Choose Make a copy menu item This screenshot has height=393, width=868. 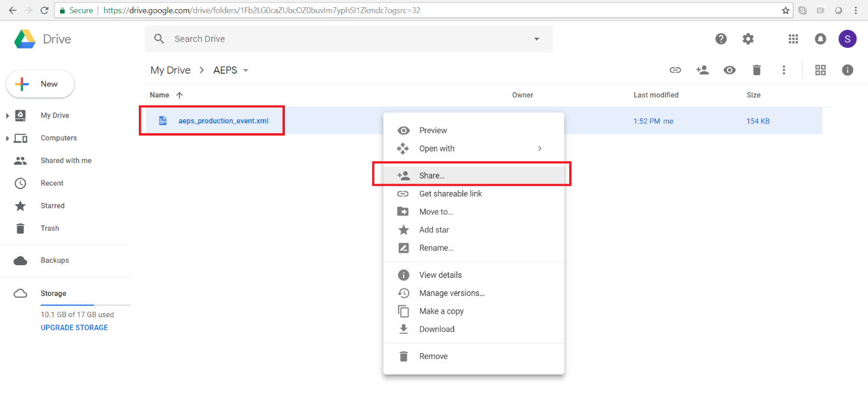tap(474, 311)
